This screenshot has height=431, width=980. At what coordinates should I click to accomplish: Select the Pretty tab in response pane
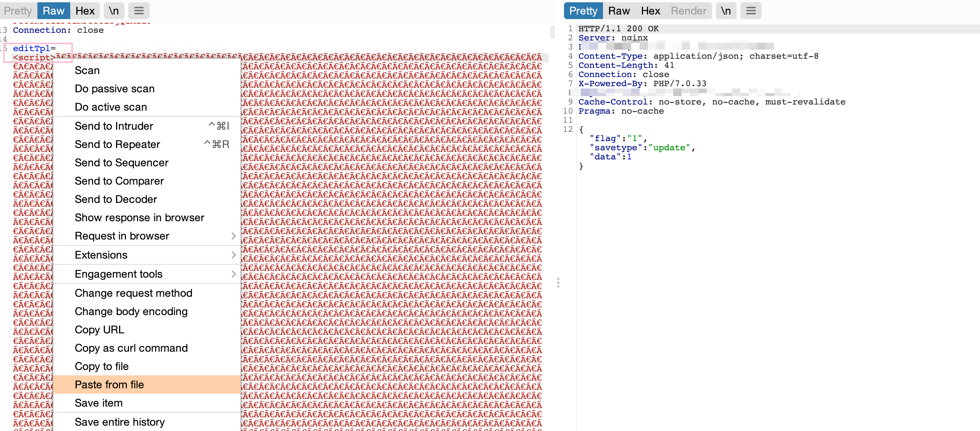[583, 11]
